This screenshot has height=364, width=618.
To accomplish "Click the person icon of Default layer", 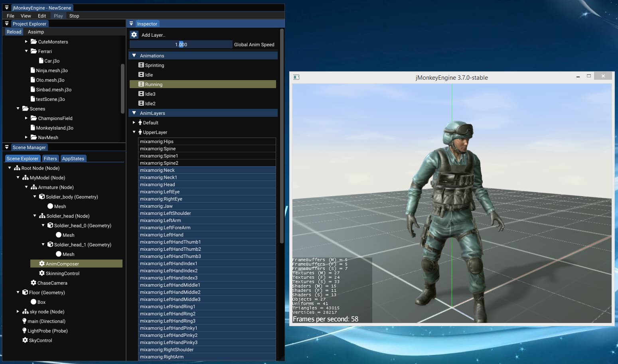I will [140, 122].
